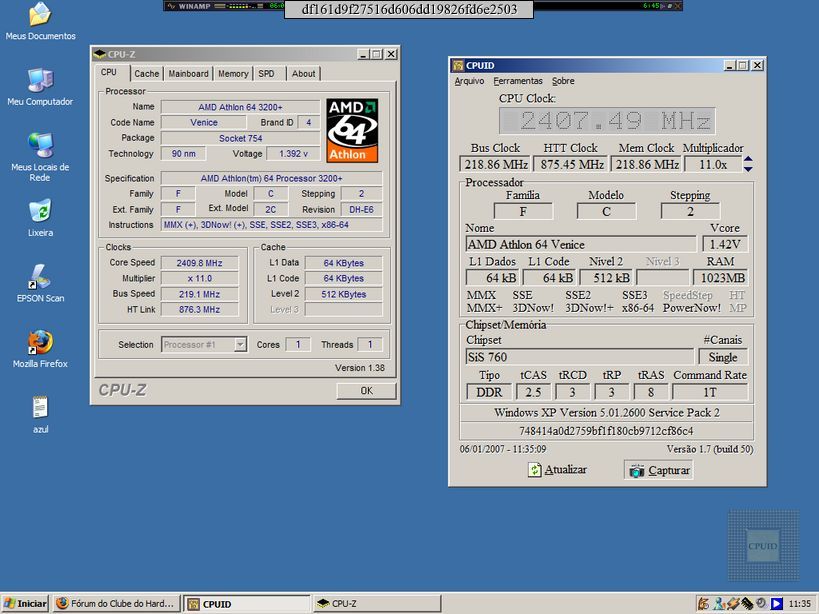Launch the Mozilla Firefox desktop shortcut

pos(40,343)
